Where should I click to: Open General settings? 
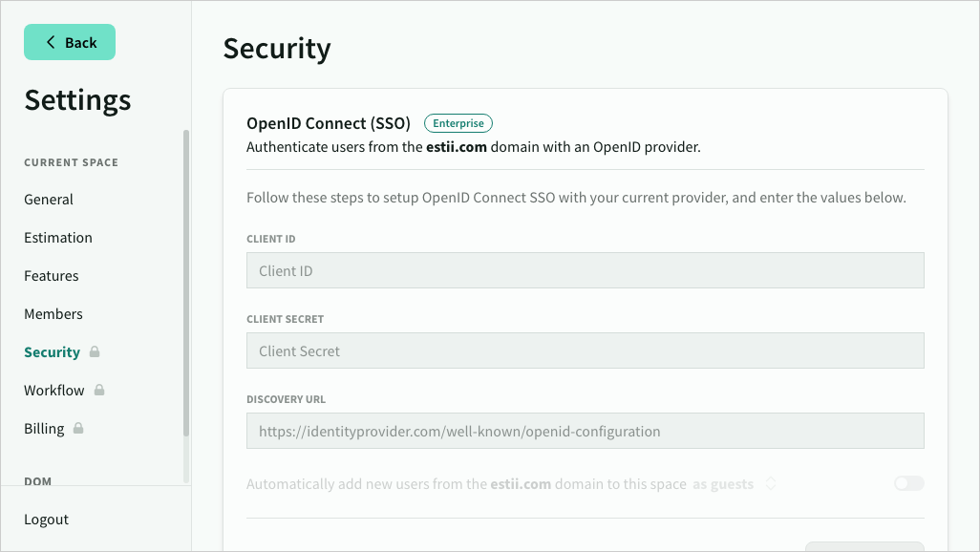pyautogui.click(x=49, y=200)
